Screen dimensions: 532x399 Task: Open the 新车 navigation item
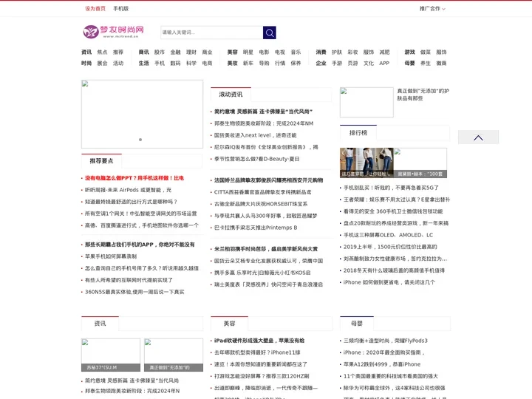248,63
